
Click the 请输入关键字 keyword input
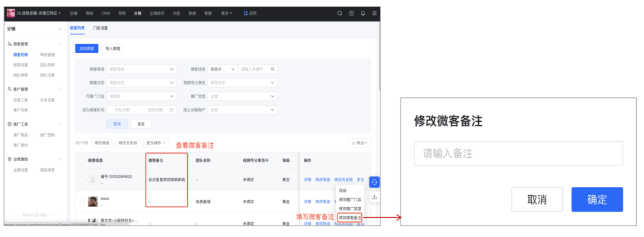pyautogui.click(x=253, y=69)
